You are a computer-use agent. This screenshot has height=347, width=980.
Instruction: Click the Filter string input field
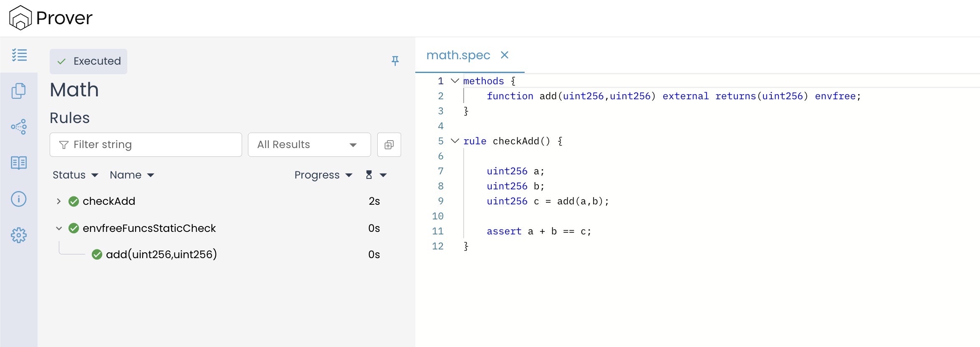click(146, 145)
